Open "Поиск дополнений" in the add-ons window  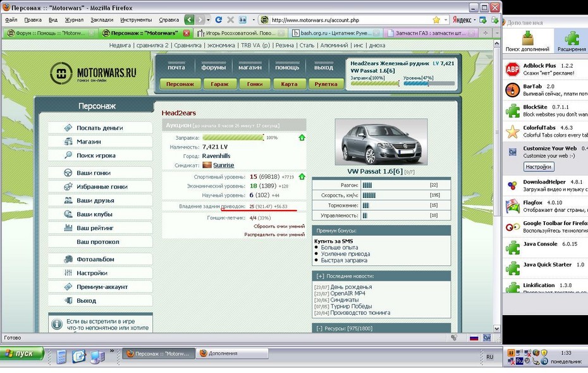[526, 42]
